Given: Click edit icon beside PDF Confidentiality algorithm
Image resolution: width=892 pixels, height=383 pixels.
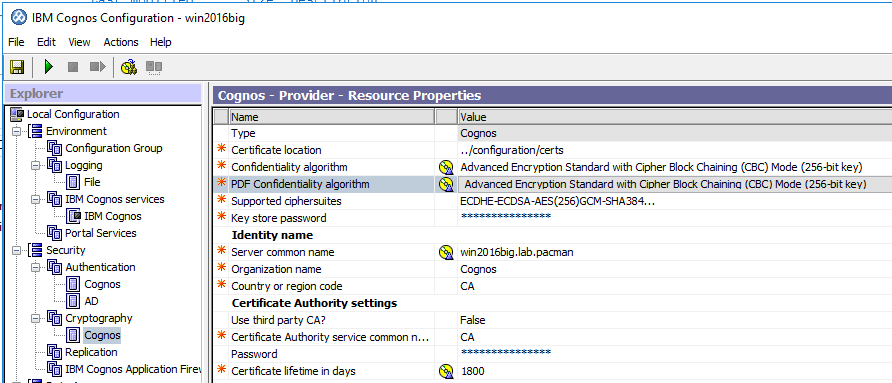Looking at the screenshot, I should tap(446, 184).
